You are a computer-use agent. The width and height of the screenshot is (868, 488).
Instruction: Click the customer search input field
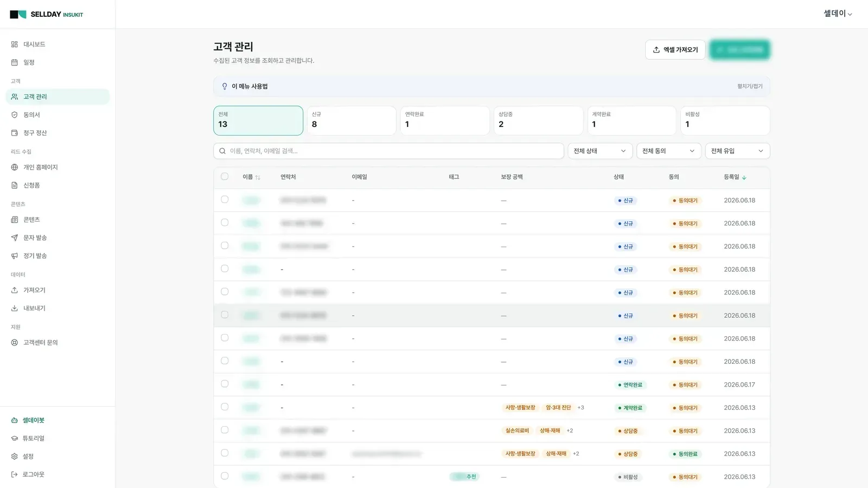[388, 151]
